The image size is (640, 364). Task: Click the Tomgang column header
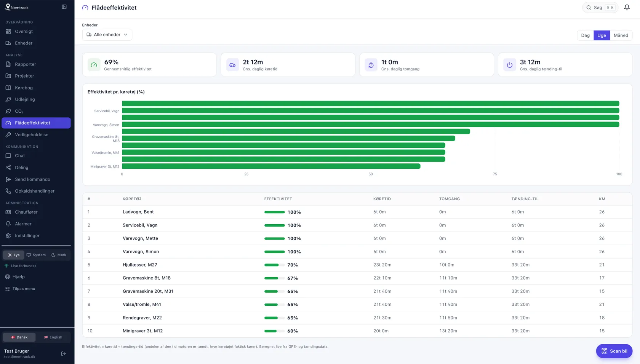(450, 199)
